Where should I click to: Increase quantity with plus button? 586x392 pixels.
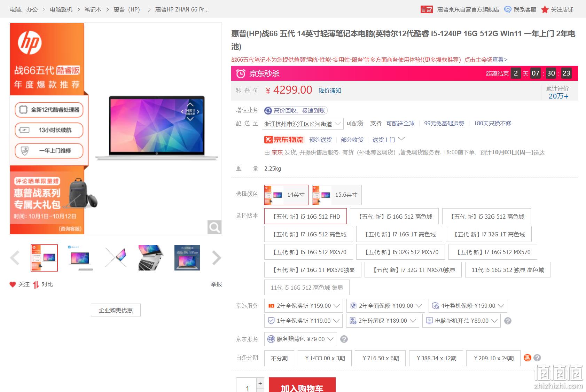[x=260, y=383]
